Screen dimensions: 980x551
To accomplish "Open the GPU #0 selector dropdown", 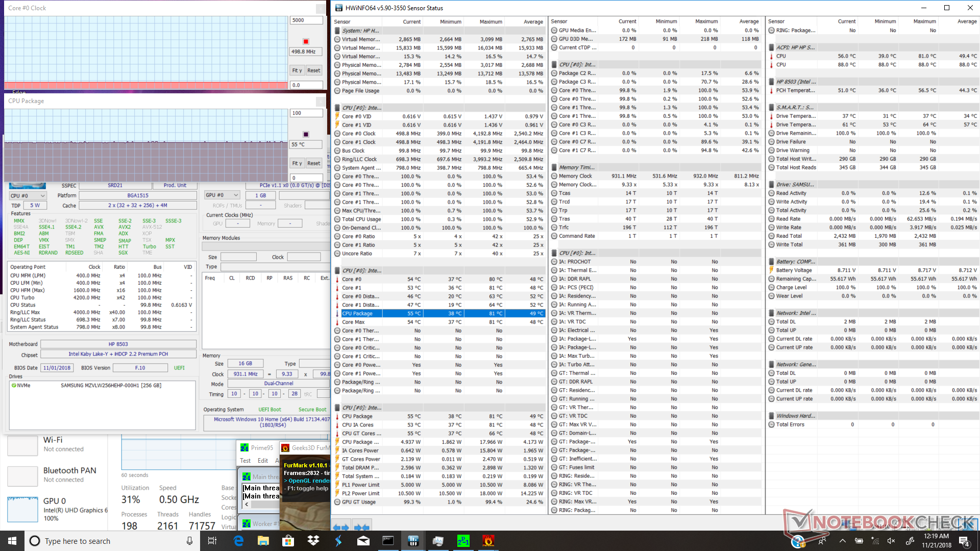I will [x=222, y=195].
